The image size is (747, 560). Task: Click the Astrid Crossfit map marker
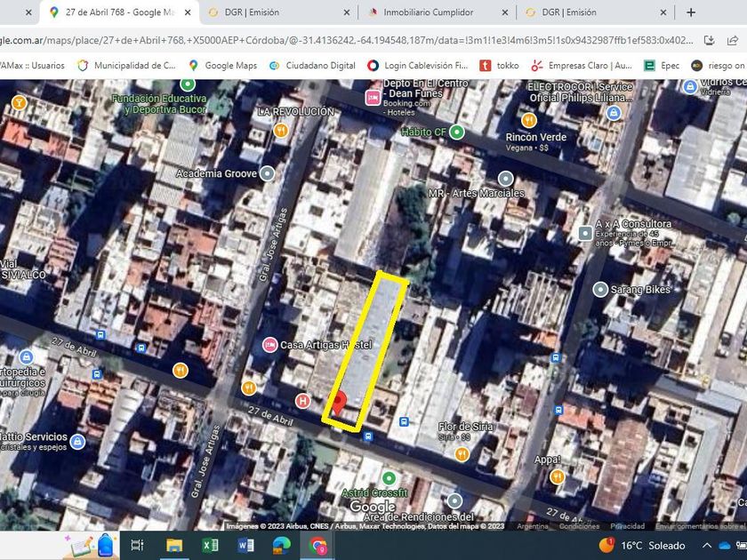coord(389,477)
